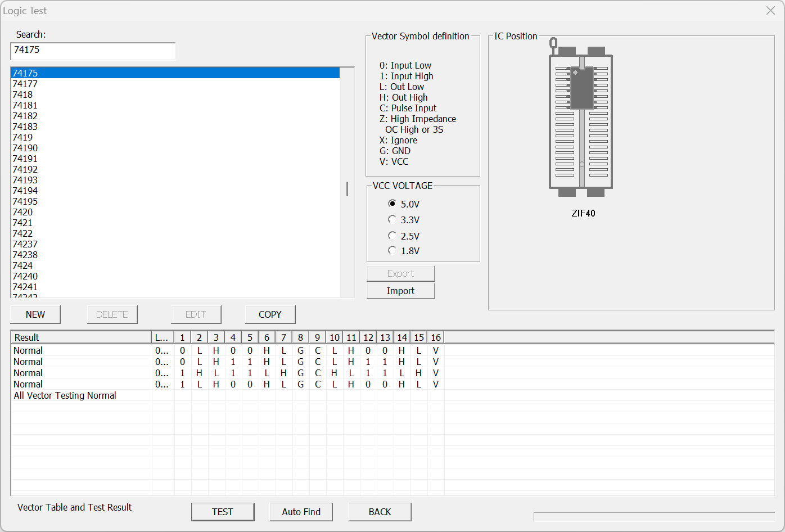
Task: Start Auto Find
Action: tap(301, 512)
